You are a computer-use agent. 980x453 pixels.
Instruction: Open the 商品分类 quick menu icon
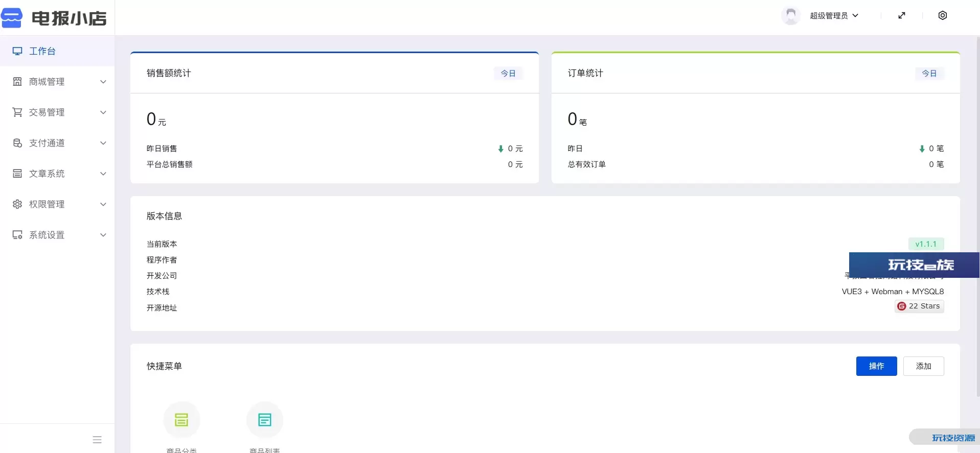(181, 420)
